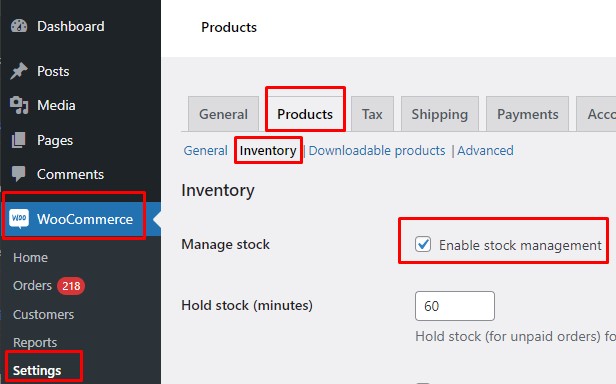Click the Dashboard gauge icon

pyautogui.click(x=19, y=26)
